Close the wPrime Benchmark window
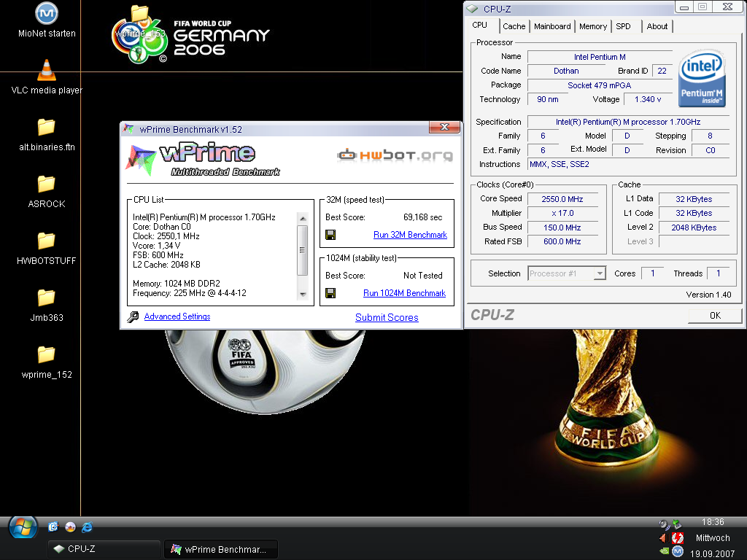Screen dimensions: 747x560 (444, 127)
